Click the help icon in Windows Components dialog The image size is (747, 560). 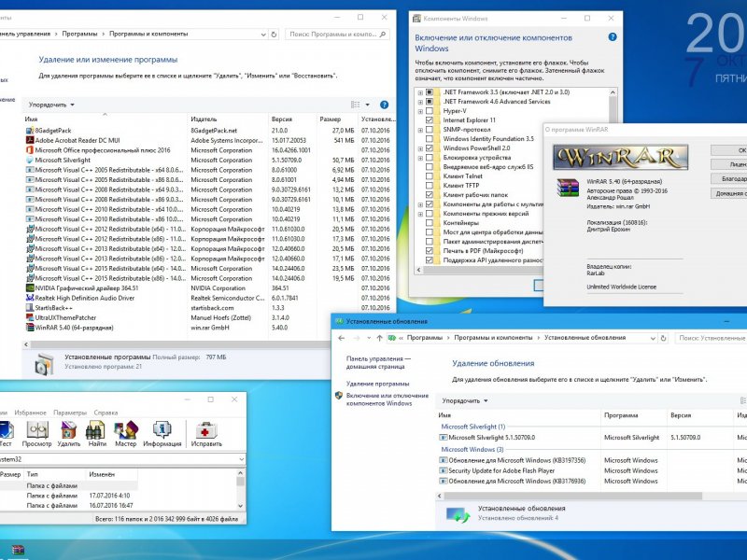pyautogui.click(x=613, y=37)
